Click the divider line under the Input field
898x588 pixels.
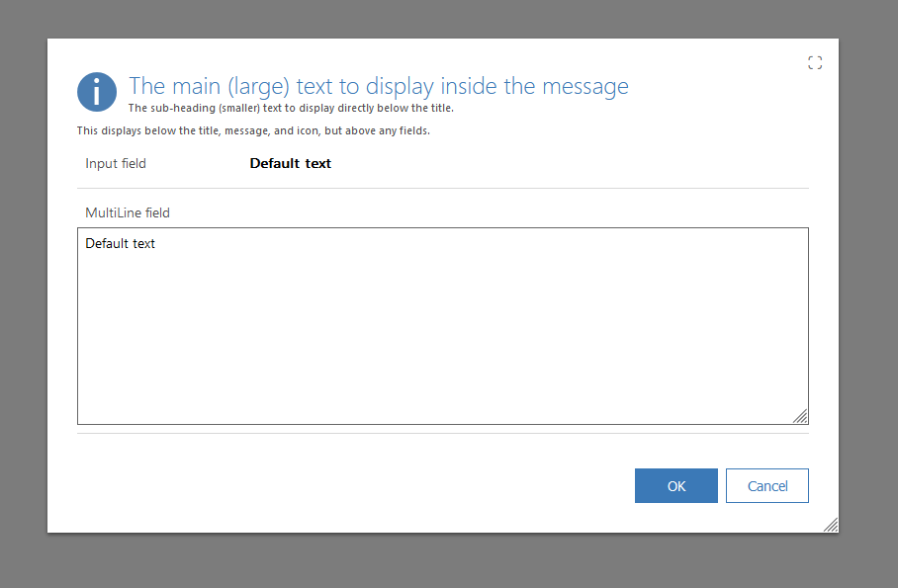(x=442, y=188)
